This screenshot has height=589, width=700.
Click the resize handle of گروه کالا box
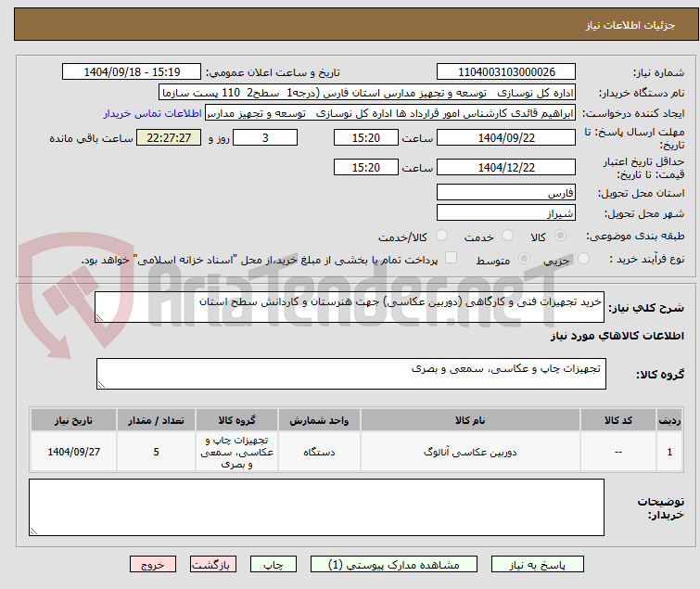tap(101, 385)
